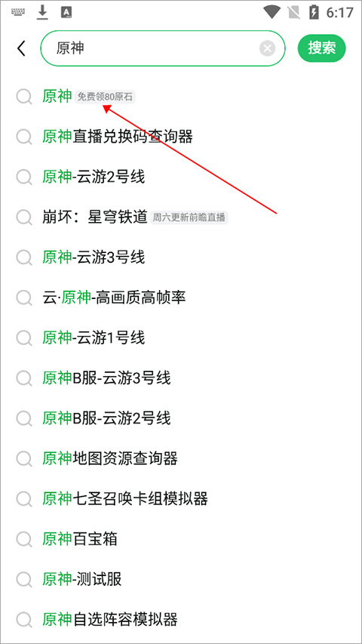Select 原神七圣召唤卡组模拟器 suggestion
The width and height of the screenshot is (362, 644).
[181, 500]
